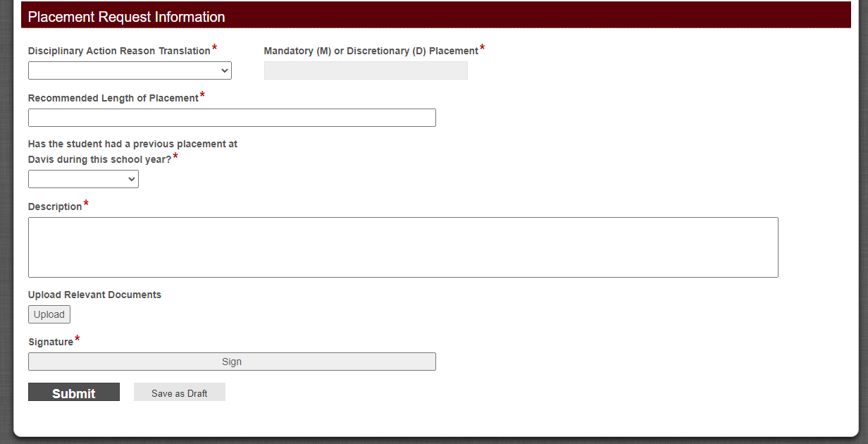Click the previous placement at Davis question text
Screen dimensions: 868x444
[132, 151]
